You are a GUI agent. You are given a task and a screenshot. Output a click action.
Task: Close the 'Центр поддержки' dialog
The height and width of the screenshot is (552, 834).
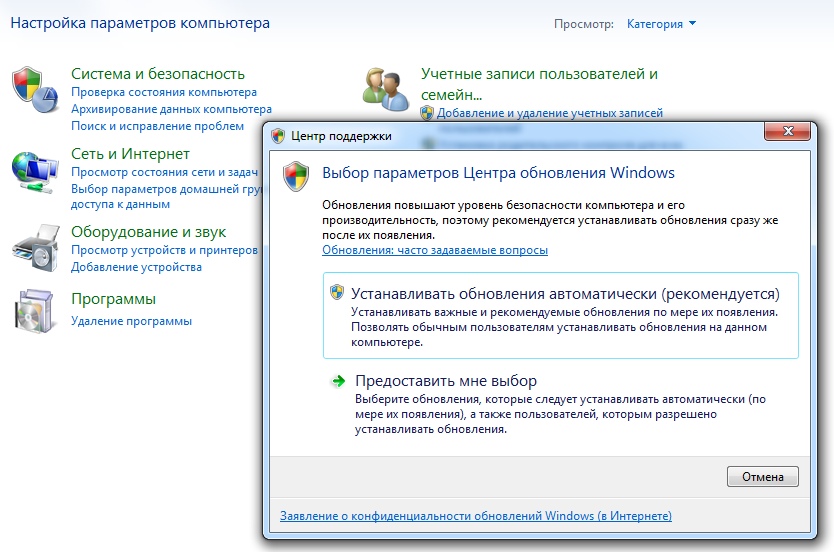point(788,131)
